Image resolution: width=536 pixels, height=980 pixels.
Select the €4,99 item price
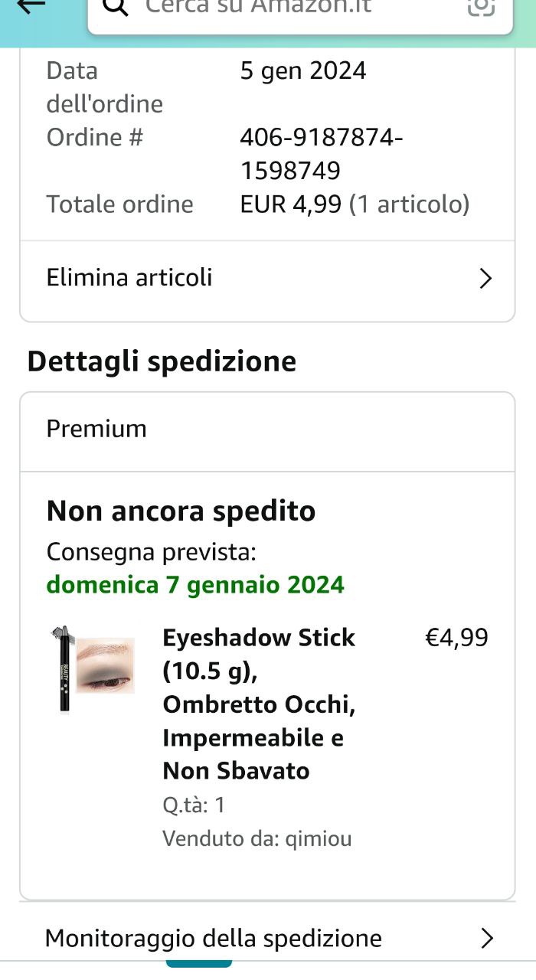[x=456, y=638]
